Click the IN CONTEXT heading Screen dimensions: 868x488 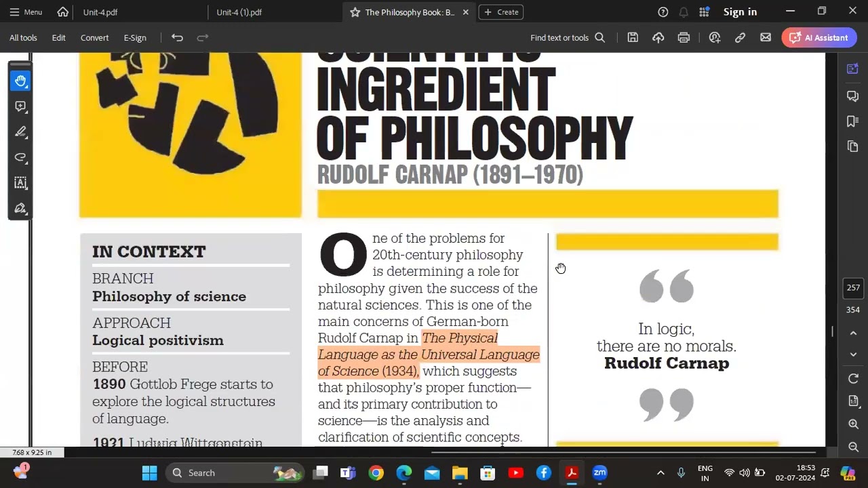(149, 251)
